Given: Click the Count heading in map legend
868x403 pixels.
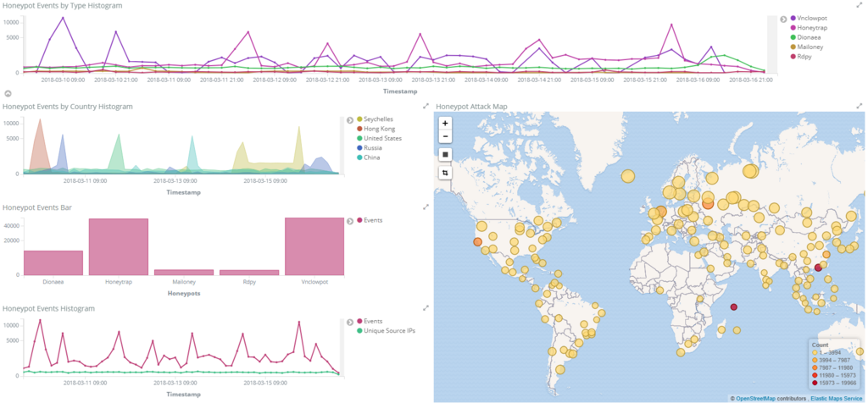Looking at the screenshot, I should [x=820, y=345].
